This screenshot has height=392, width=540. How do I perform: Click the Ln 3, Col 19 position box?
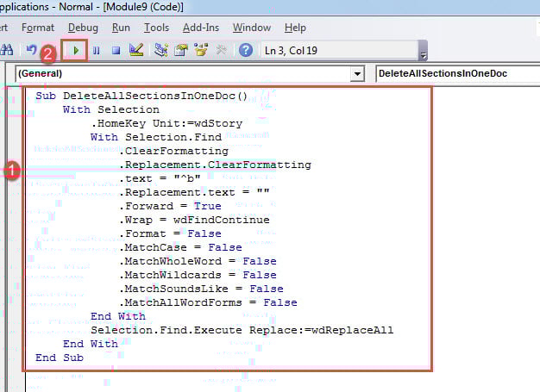[x=339, y=51]
